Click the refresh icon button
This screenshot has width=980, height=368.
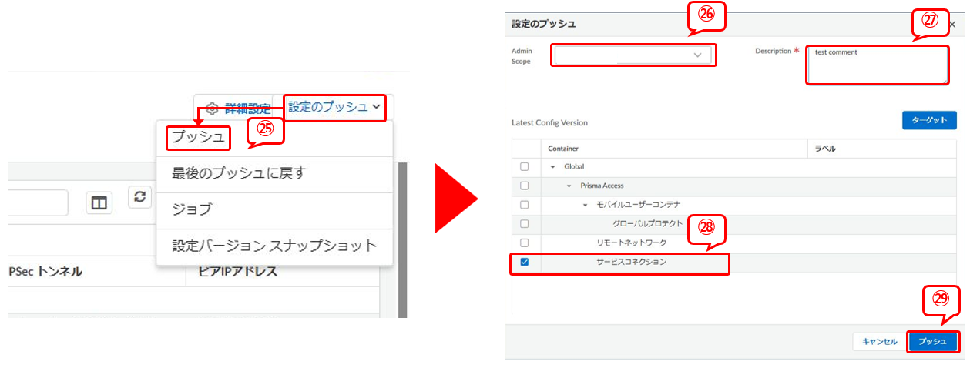pyautogui.click(x=139, y=197)
